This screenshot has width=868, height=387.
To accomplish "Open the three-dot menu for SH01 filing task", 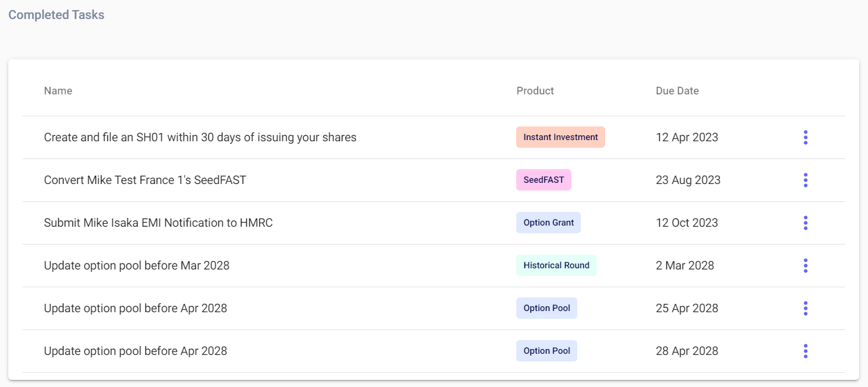I will [805, 137].
